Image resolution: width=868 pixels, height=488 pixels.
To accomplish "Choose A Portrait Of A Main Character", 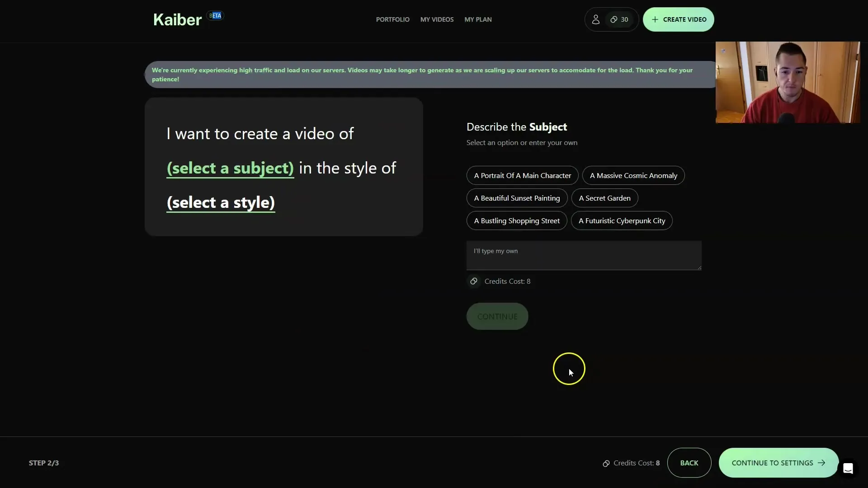I will pos(522,175).
